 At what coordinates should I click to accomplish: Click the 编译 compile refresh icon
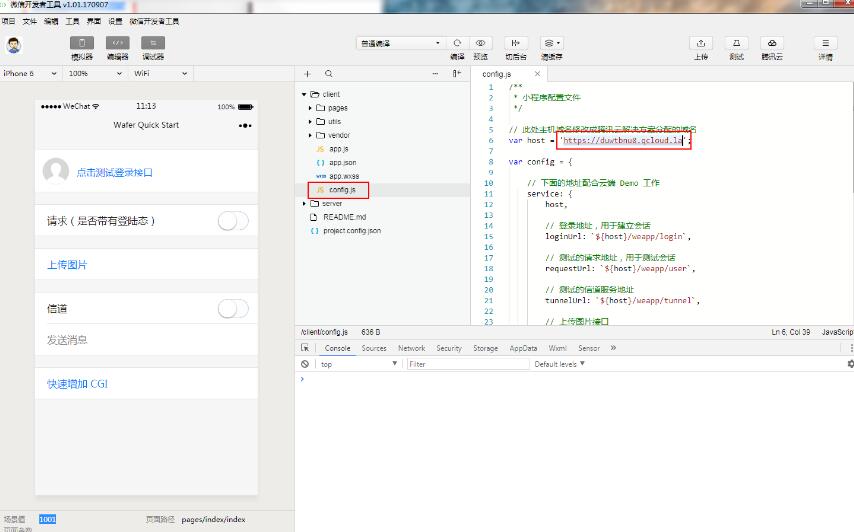tap(457, 43)
